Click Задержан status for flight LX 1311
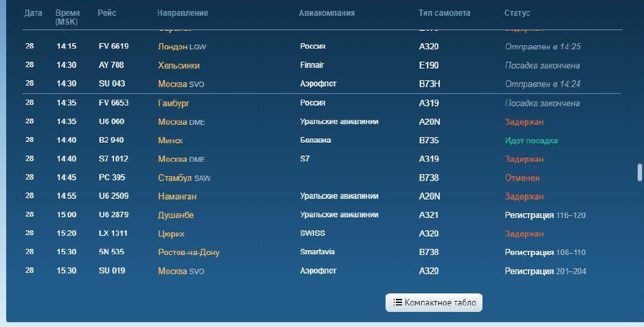644x327 pixels. pyautogui.click(x=524, y=234)
